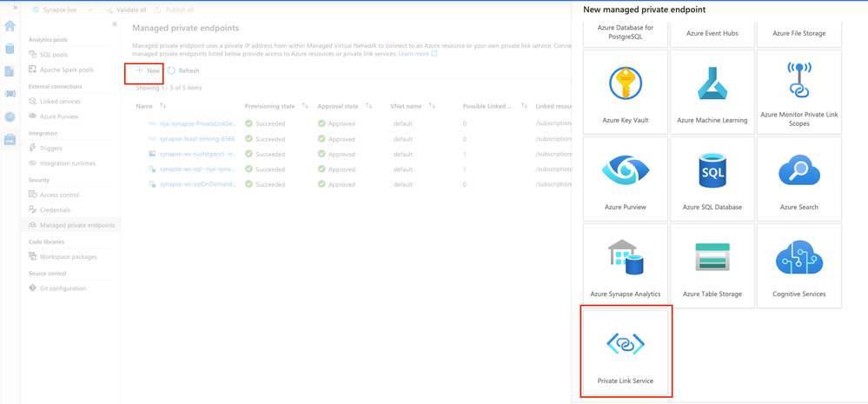Click the New endpoint button
The width and height of the screenshot is (868, 404).
point(148,71)
